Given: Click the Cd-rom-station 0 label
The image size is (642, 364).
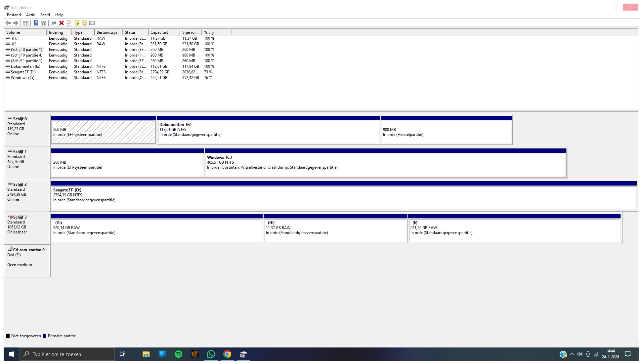Looking at the screenshot, I should (28, 250).
